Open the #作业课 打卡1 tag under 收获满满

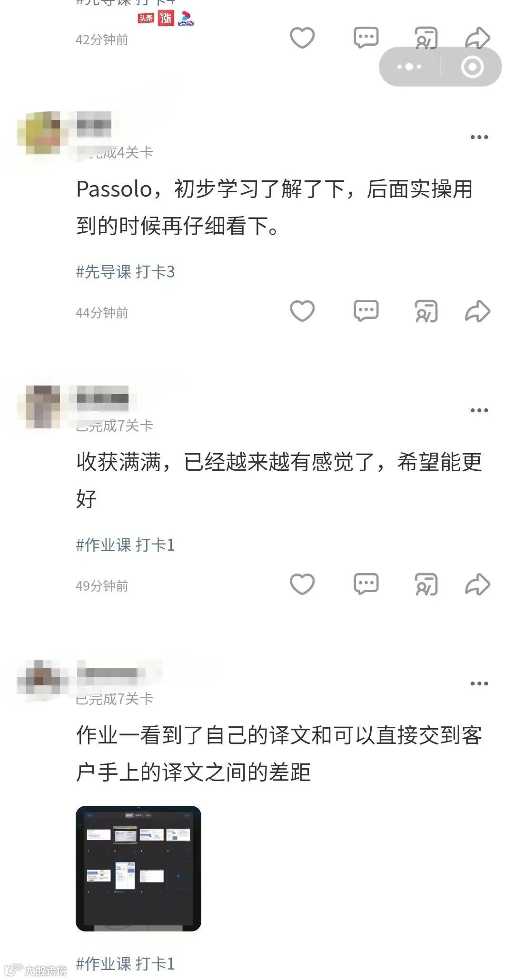click(x=125, y=545)
